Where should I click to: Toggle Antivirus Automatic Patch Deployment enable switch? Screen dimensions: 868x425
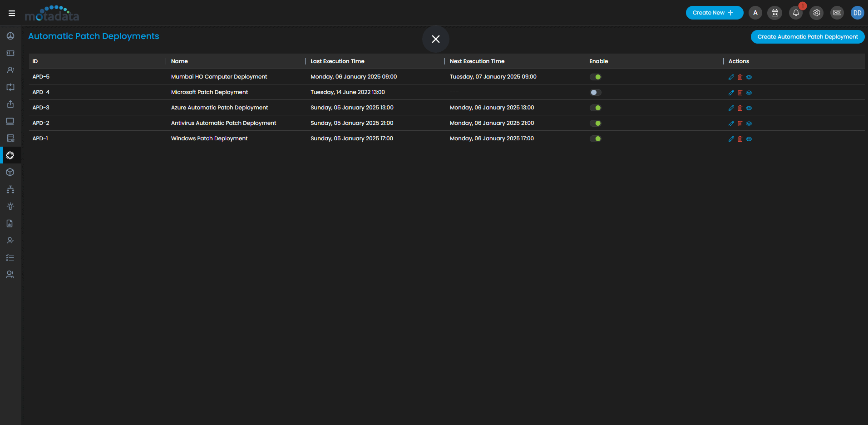(596, 124)
